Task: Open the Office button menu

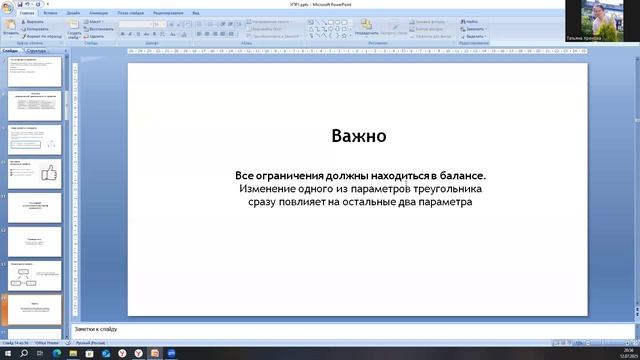Action: (7, 8)
